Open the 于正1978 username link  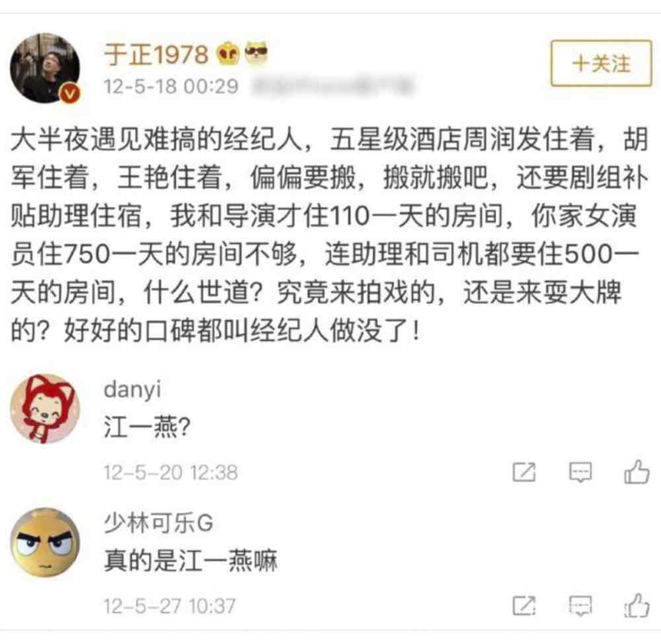[x=157, y=55]
